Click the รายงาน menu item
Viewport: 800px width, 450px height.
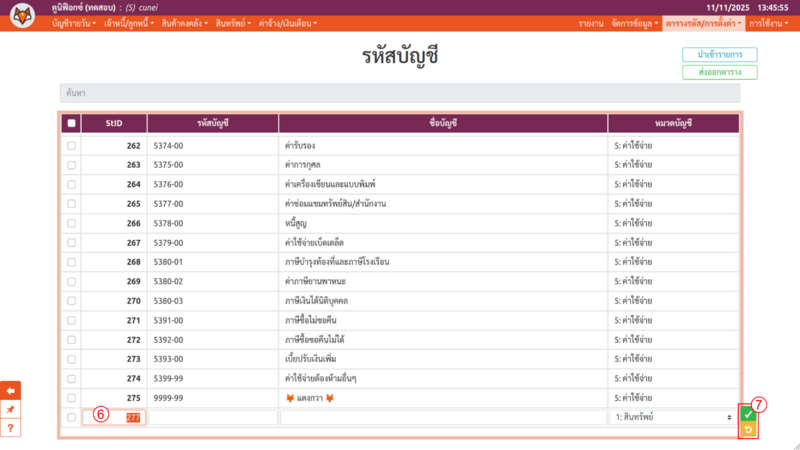coord(590,23)
